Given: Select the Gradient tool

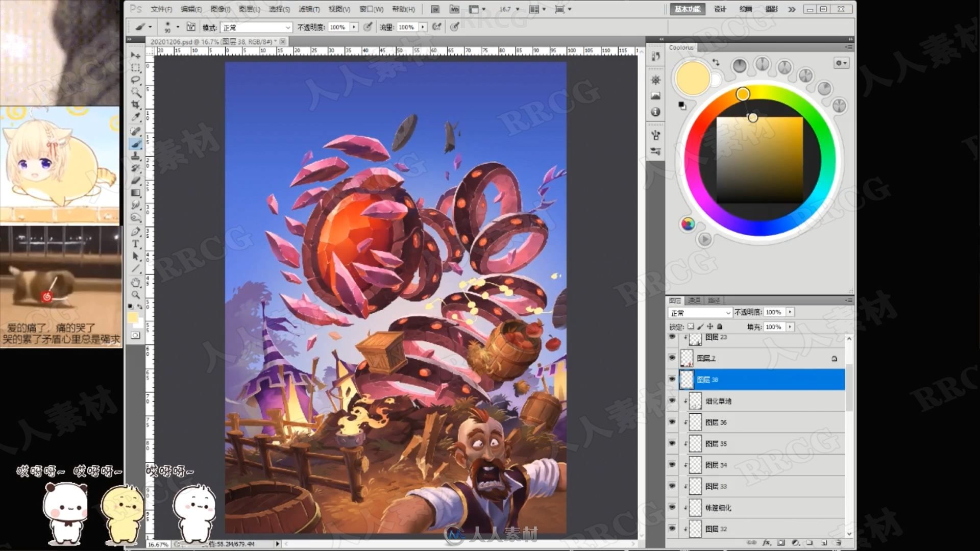Looking at the screenshot, I should tap(136, 193).
